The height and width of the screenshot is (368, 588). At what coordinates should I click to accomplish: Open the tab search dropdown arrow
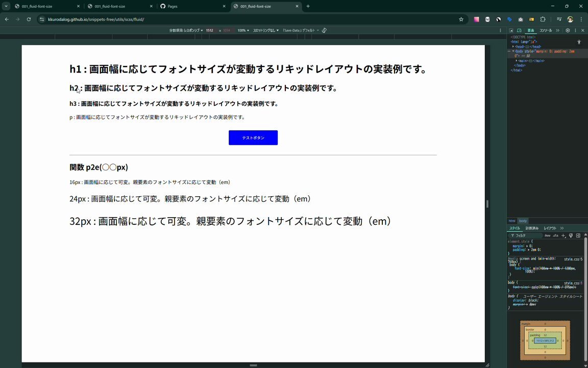coord(6,6)
